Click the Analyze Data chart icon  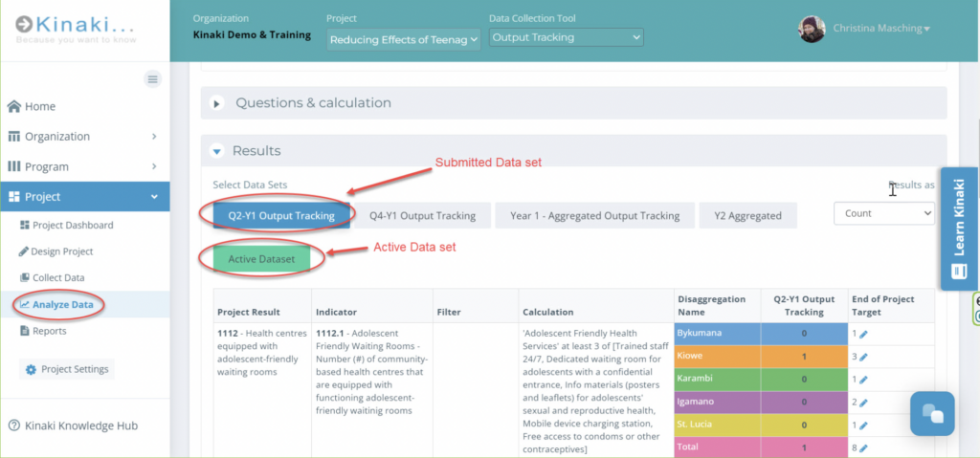coord(24,305)
